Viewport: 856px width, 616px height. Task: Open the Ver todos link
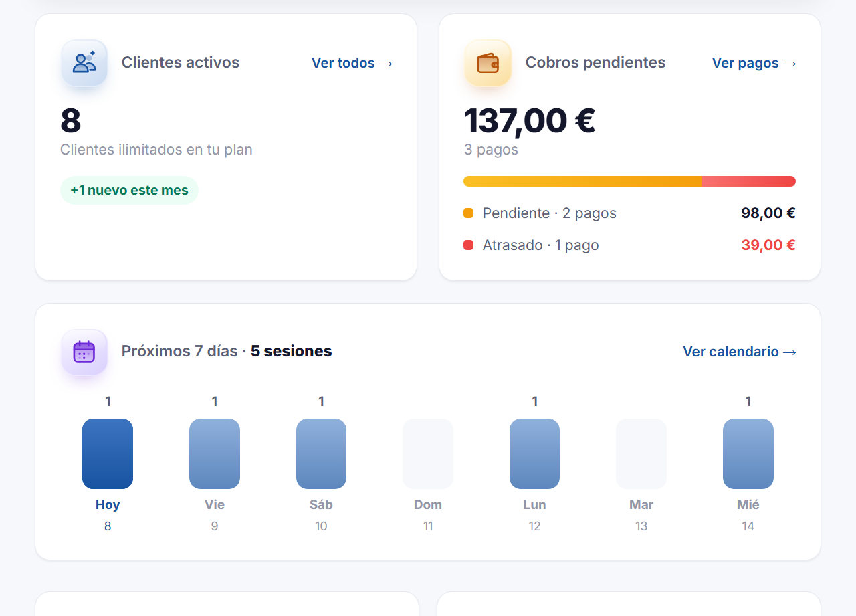352,63
